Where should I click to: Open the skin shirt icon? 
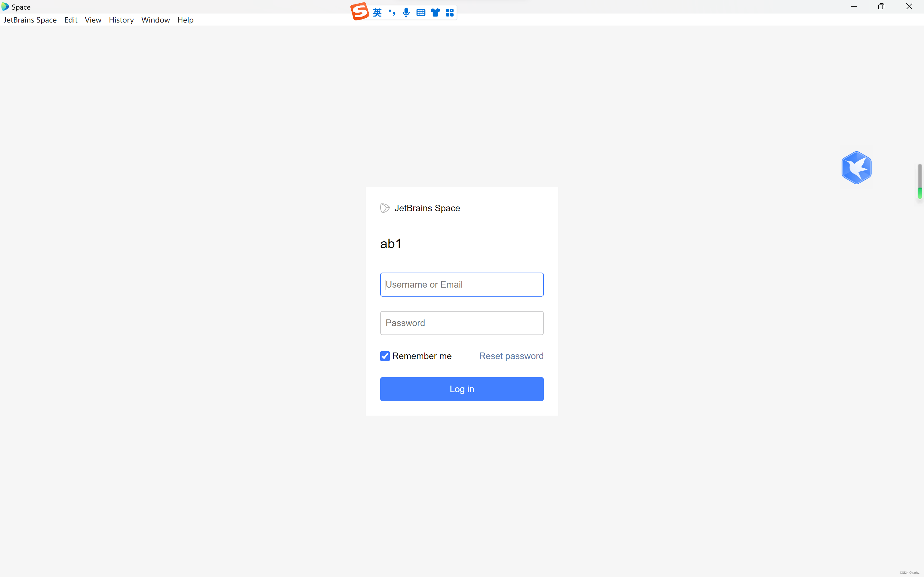point(435,13)
